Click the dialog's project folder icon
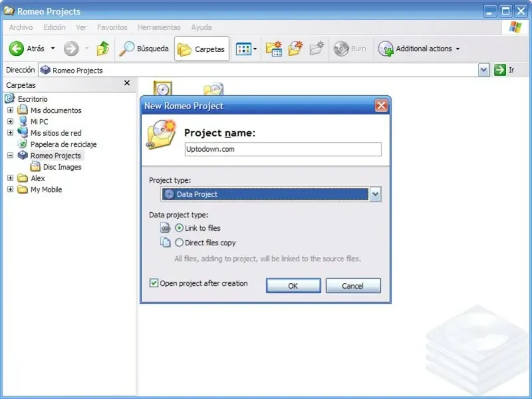Viewport: 532px width, 399px height. tap(161, 134)
